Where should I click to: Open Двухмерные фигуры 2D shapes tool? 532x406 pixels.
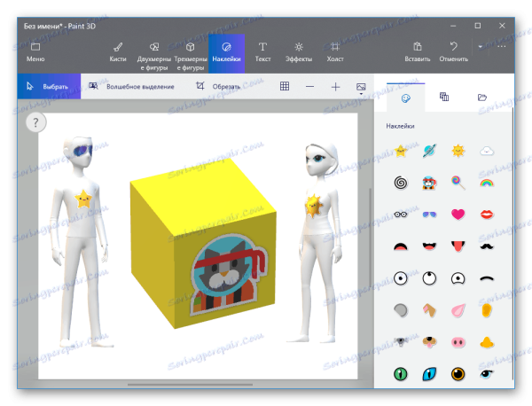154,55
